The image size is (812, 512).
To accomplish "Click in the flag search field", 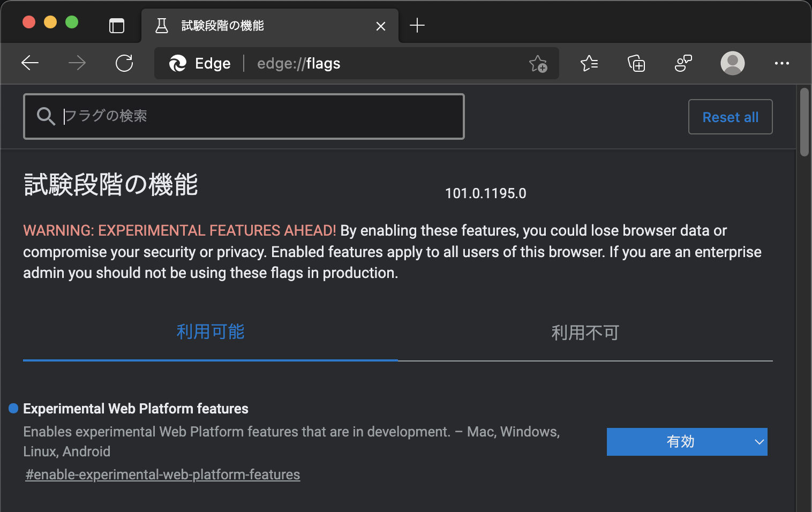I will [x=244, y=116].
